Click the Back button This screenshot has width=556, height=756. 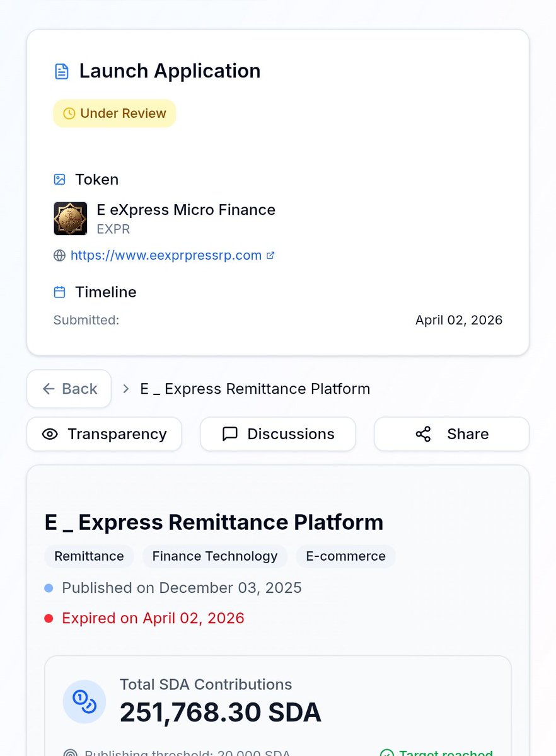[x=69, y=389]
